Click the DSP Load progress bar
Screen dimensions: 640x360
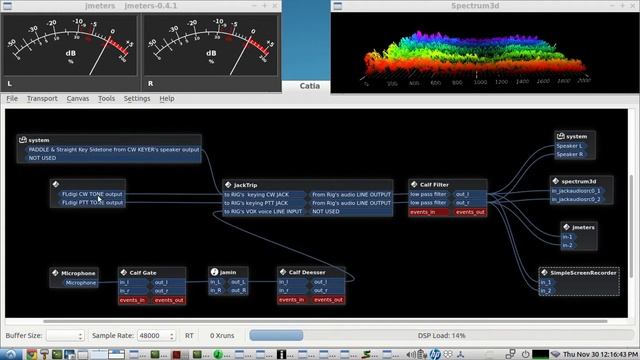coord(441,336)
